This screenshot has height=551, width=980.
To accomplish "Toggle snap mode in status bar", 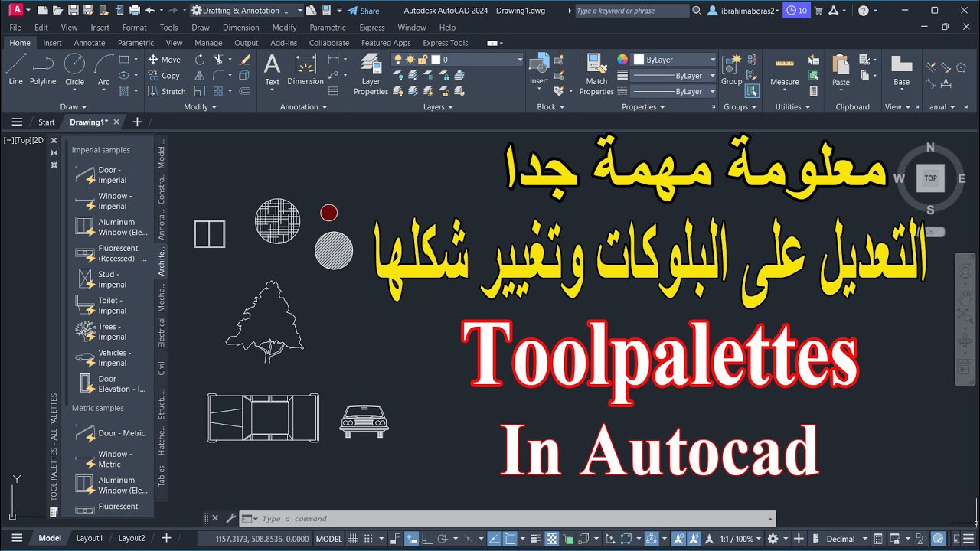I will click(x=369, y=539).
